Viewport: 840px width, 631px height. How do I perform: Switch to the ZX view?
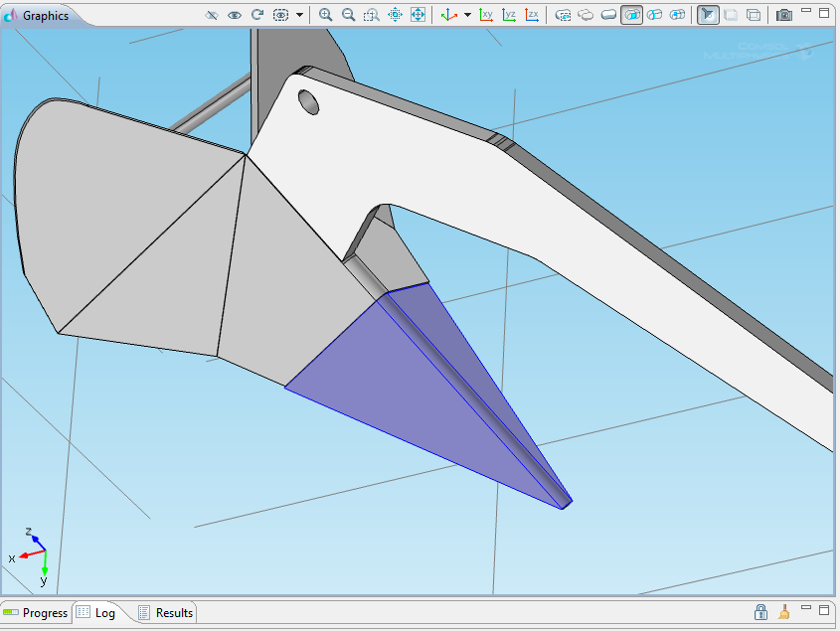[532, 15]
